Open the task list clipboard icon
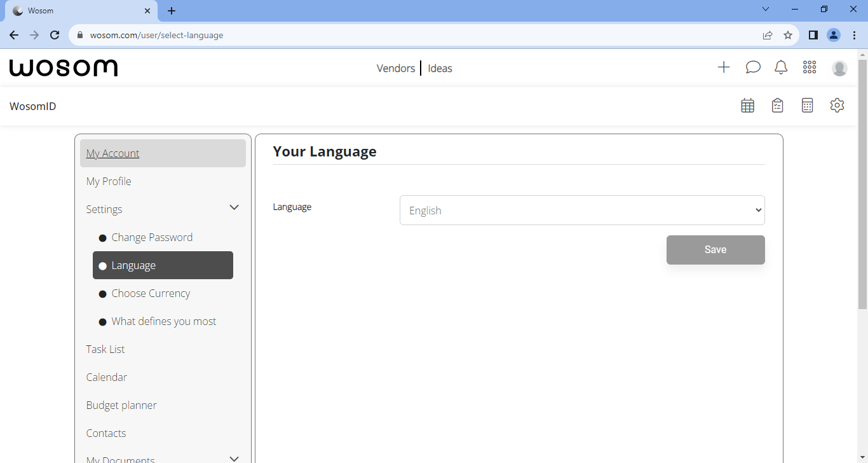Screen dimensions: 868x463 point(777,105)
